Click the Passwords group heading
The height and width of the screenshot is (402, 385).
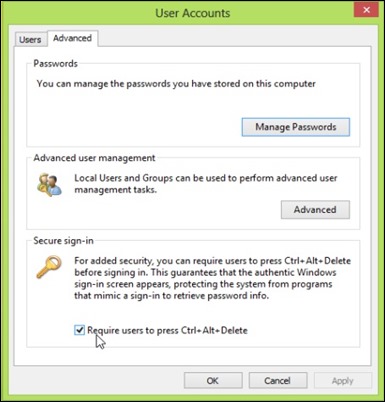55,63
